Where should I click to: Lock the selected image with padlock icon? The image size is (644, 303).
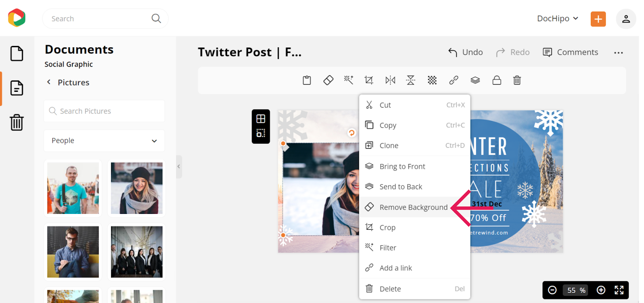click(497, 80)
